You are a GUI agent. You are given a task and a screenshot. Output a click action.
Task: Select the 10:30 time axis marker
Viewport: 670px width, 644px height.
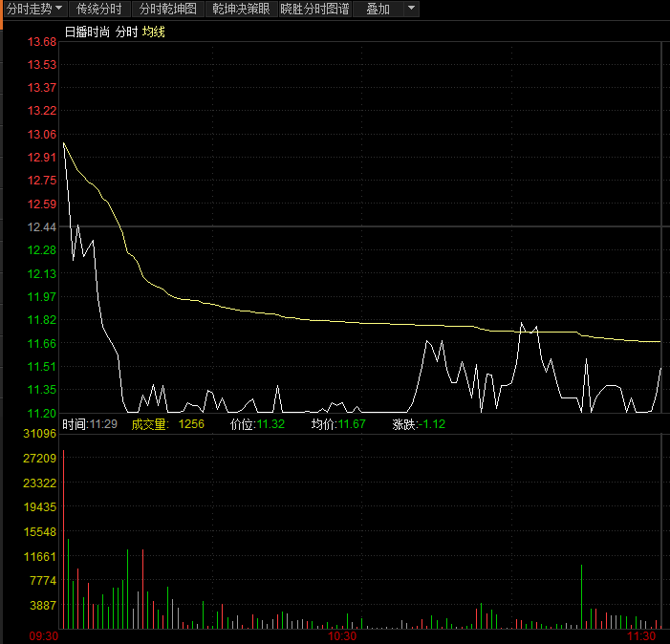pyautogui.click(x=342, y=636)
